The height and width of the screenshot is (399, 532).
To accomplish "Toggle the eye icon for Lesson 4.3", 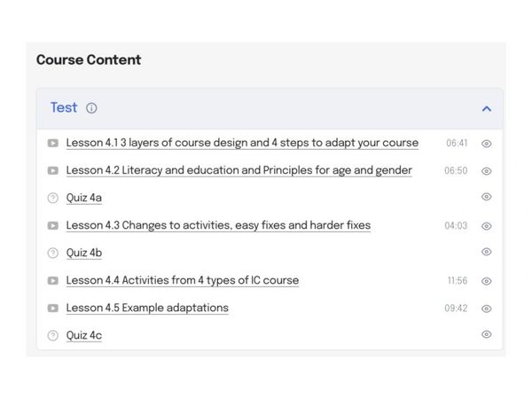I will tap(486, 226).
